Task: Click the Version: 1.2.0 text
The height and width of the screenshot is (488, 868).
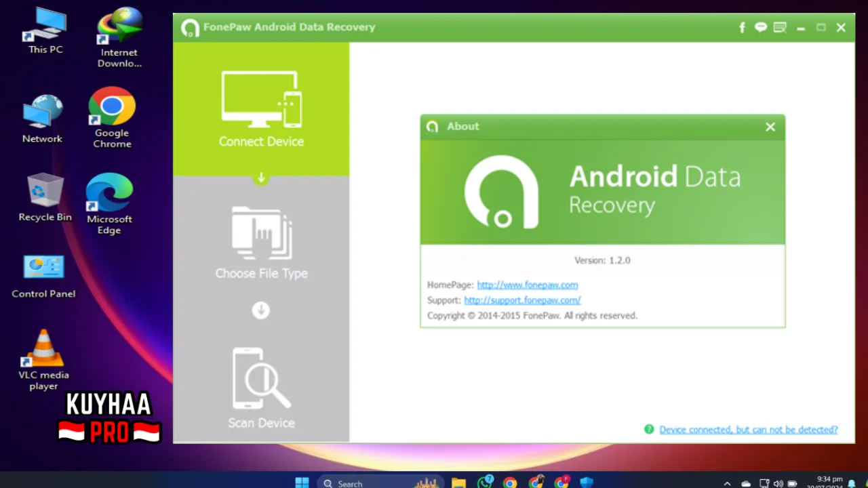Action: [x=602, y=260]
